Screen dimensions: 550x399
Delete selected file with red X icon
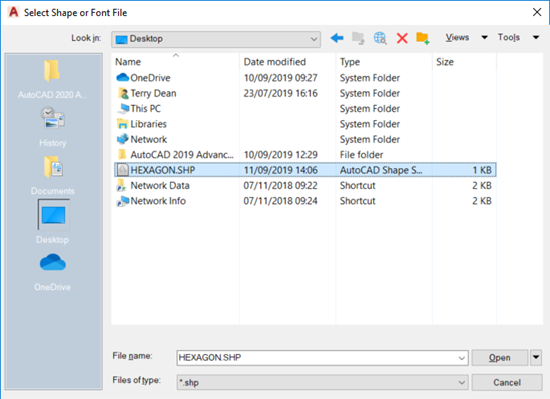coord(402,38)
